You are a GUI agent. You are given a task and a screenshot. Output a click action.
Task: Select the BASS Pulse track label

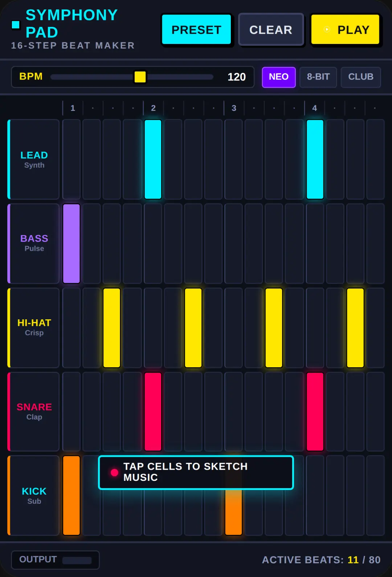click(x=33, y=244)
